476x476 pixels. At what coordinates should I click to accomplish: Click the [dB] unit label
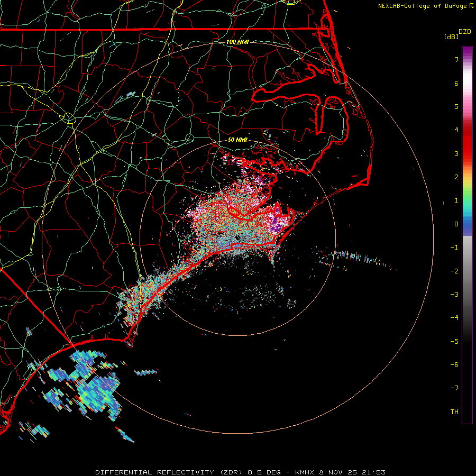point(451,36)
